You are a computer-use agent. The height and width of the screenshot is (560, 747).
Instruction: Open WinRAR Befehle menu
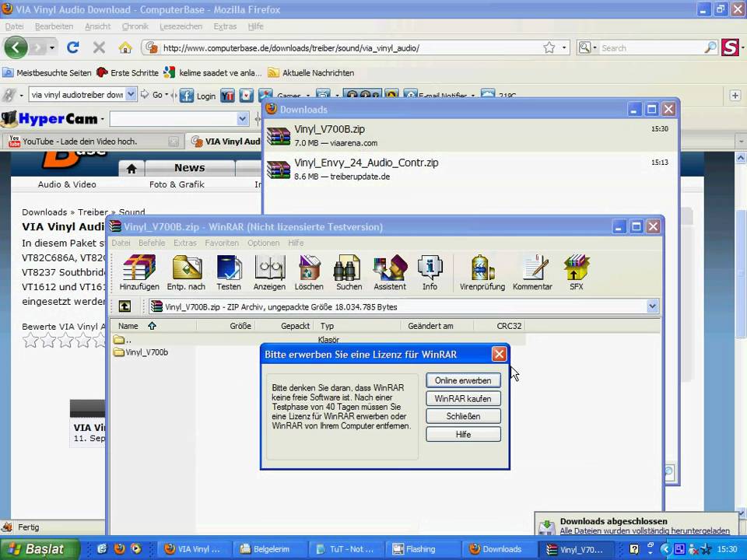pyautogui.click(x=152, y=243)
